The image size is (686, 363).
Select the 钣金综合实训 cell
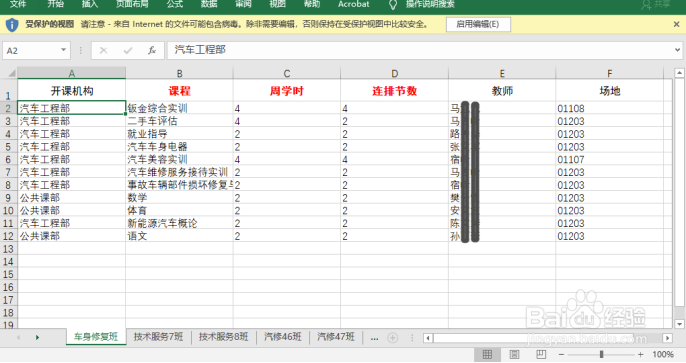pos(179,108)
